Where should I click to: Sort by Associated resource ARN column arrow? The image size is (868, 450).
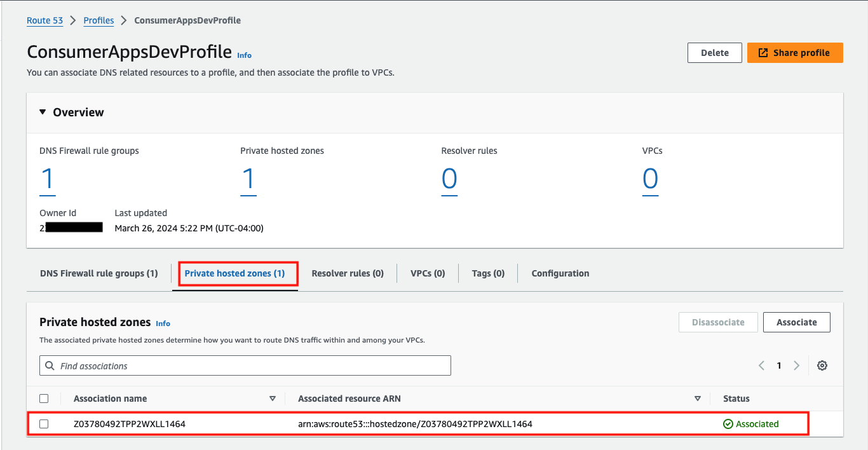(x=698, y=399)
